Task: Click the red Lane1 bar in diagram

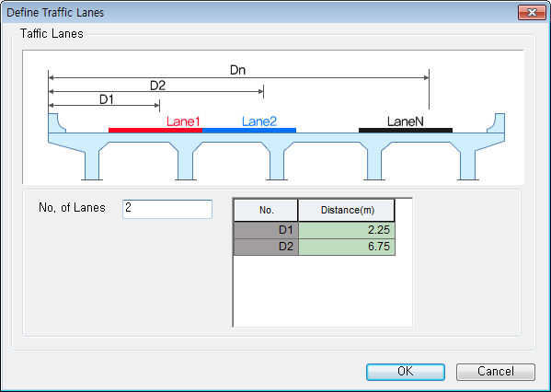Action: 155,131
